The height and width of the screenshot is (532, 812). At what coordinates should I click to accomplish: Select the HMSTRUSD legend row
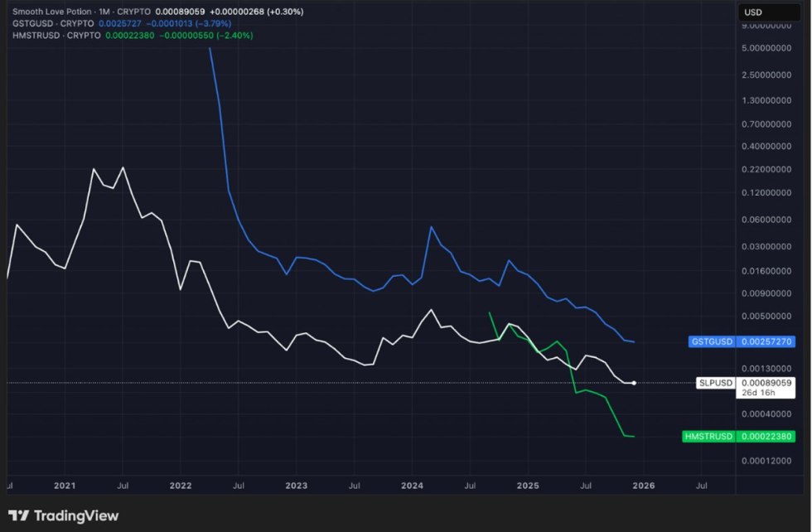pyautogui.click(x=133, y=36)
